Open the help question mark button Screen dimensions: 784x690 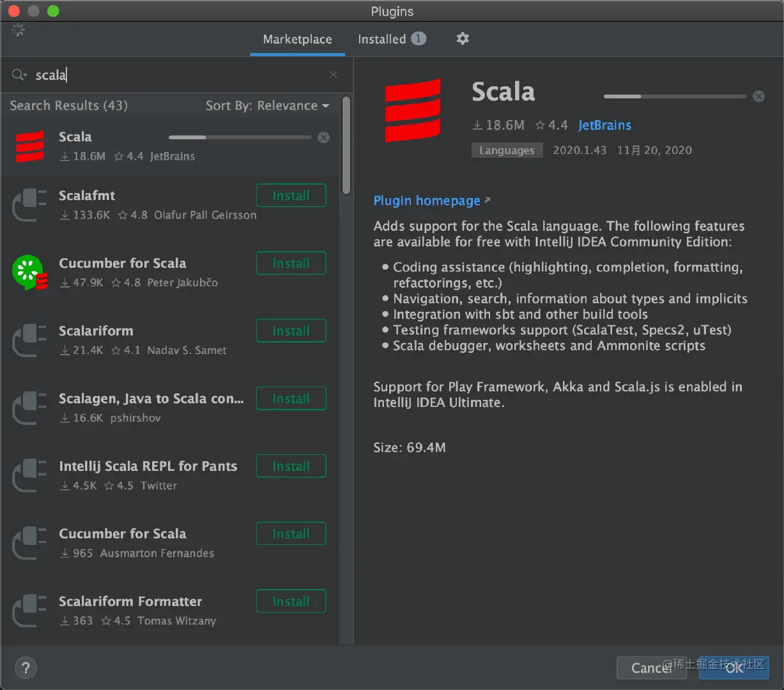26,668
